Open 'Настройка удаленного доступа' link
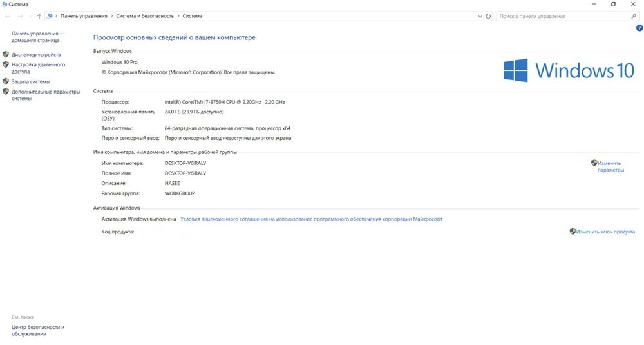 [38, 68]
